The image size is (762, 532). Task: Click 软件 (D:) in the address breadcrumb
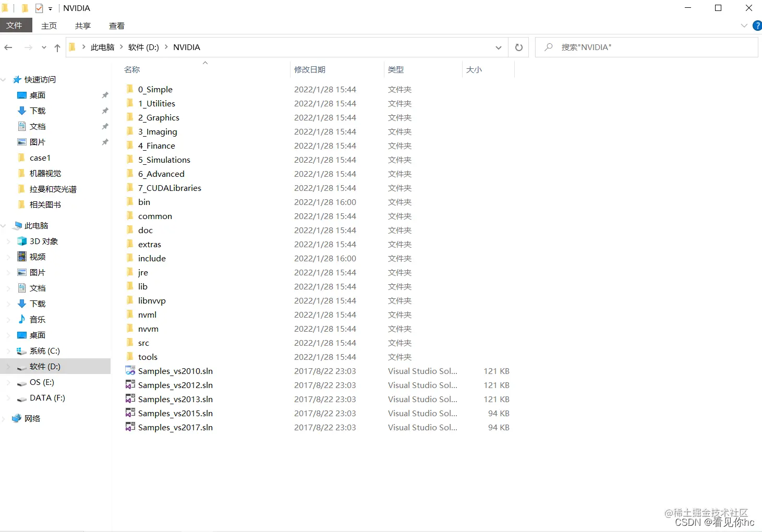pyautogui.click(x=143, y=47)
